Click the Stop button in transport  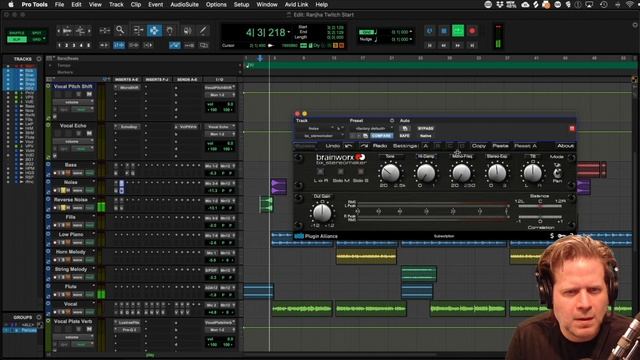click(444, 31)
